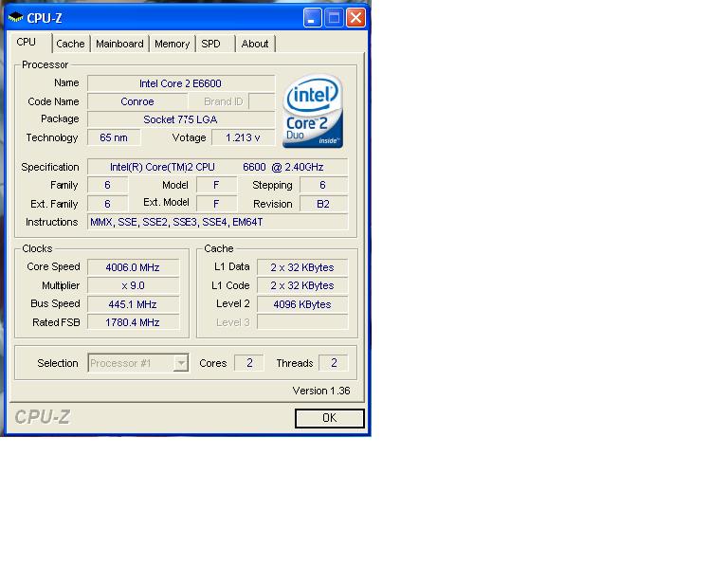
Task: Click the Cores value 2
Action: [249, 363]
